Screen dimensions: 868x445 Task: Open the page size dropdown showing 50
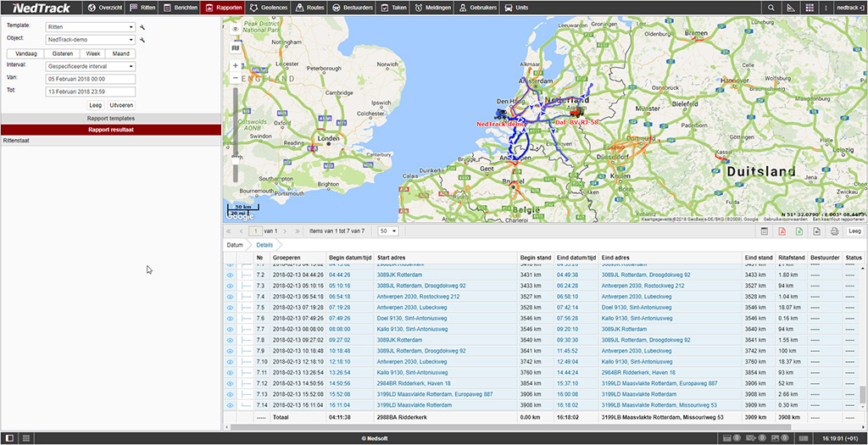387,231
